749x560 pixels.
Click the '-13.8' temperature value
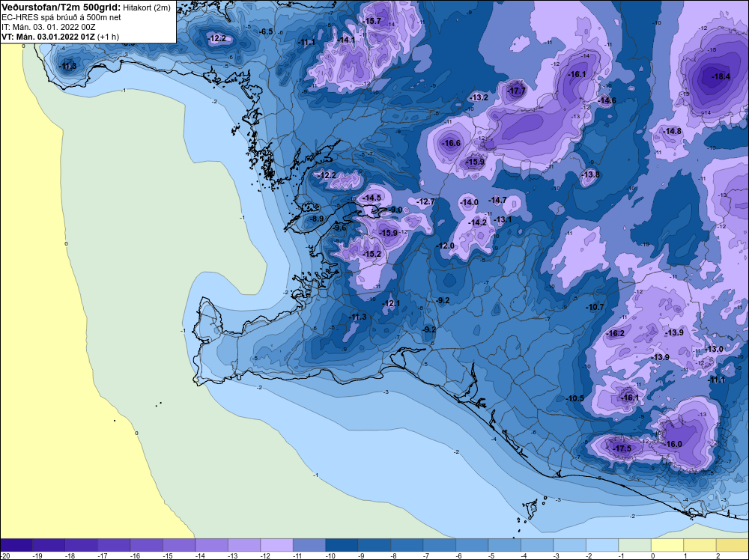[590, 174]
